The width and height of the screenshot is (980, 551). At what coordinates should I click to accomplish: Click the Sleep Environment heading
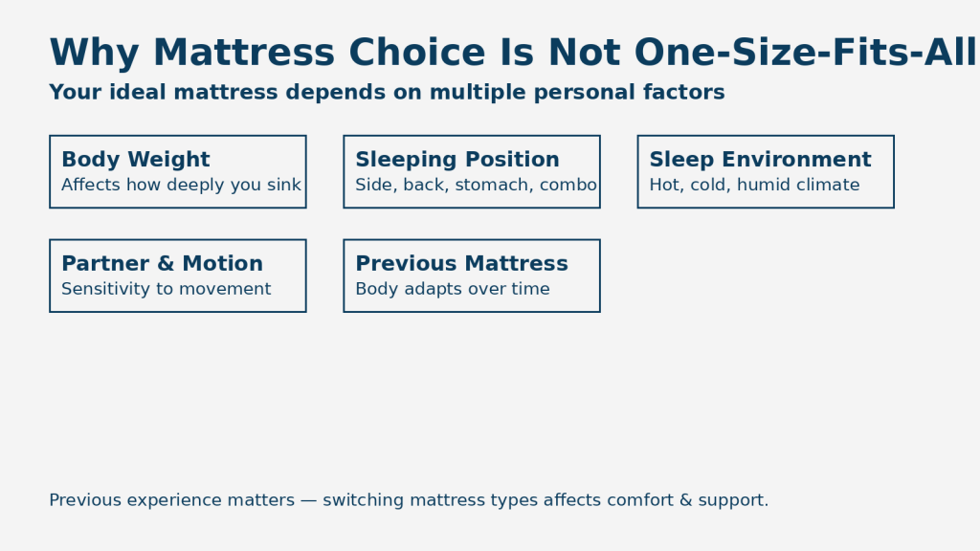[x=760, y=160]
